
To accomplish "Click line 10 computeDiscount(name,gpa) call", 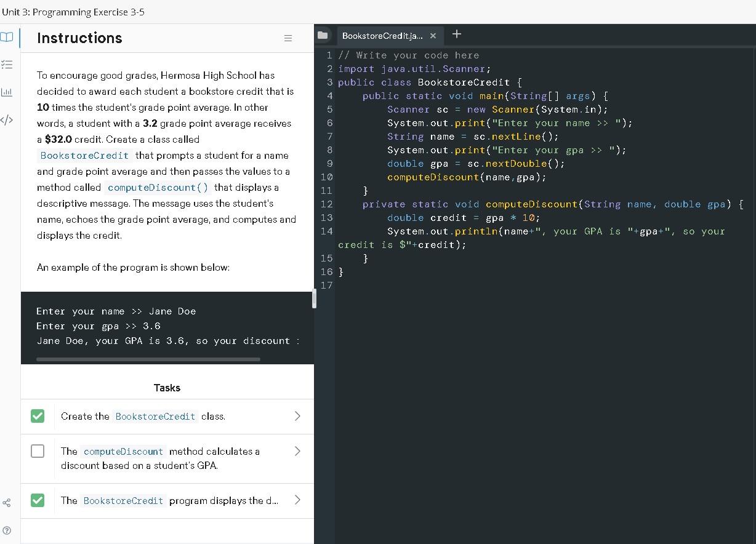I will pos(467,177).
